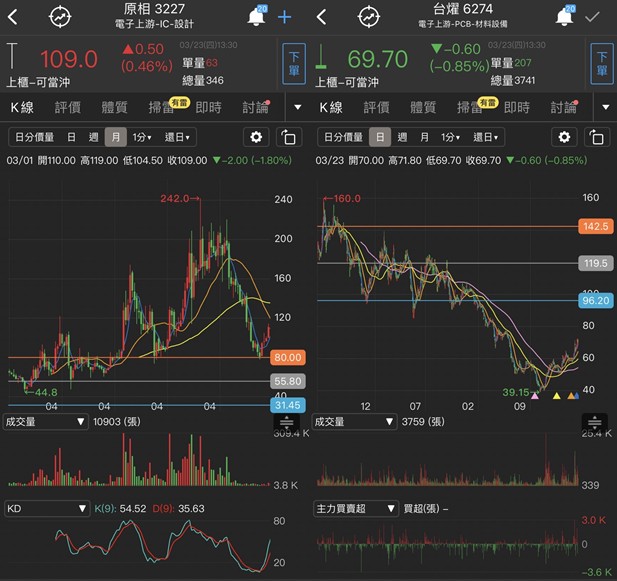Tap the back arrow on 原相 3227 panel
The width and height of the screenshot is (617, 581).
point(13,17)
